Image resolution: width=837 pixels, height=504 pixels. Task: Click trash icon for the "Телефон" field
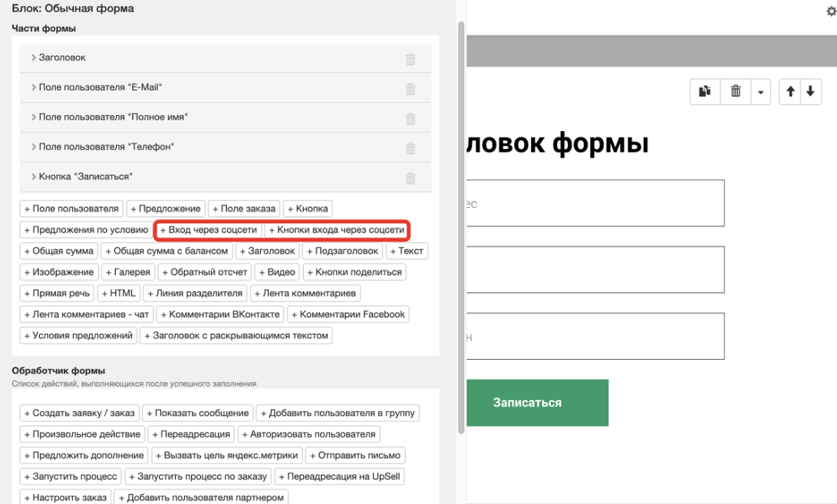click(x=411, y=147)
